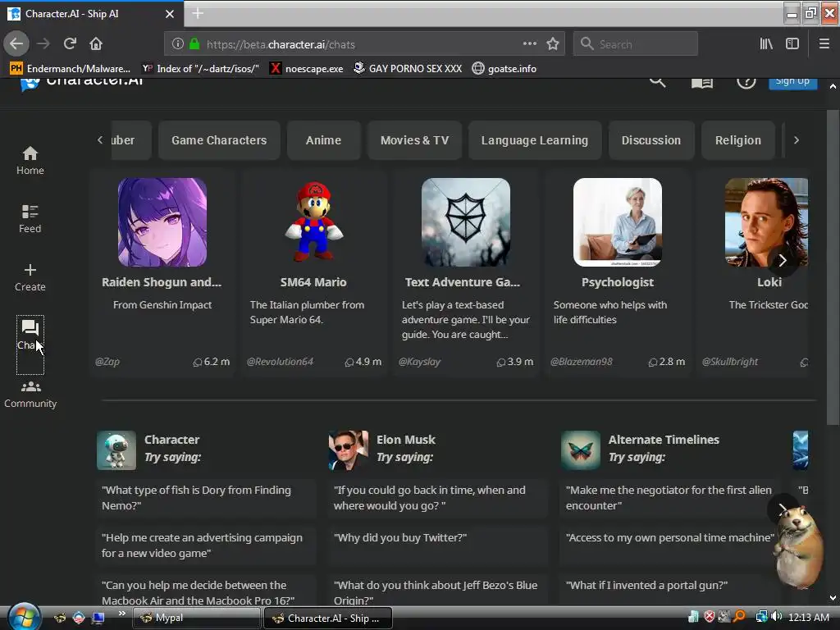Click the Elon Musk avatar
This screenshot has height=630, width=840.
(x=348, y=450)
